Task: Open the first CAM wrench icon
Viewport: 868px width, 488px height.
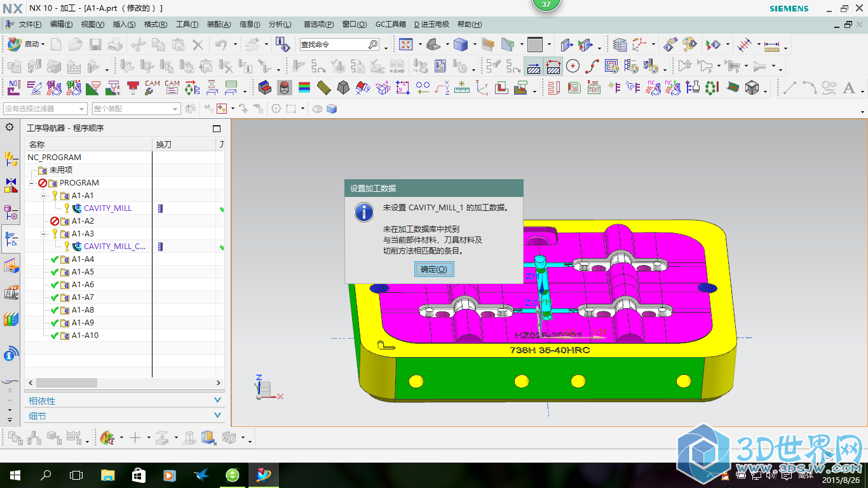Action: point(153,88)
